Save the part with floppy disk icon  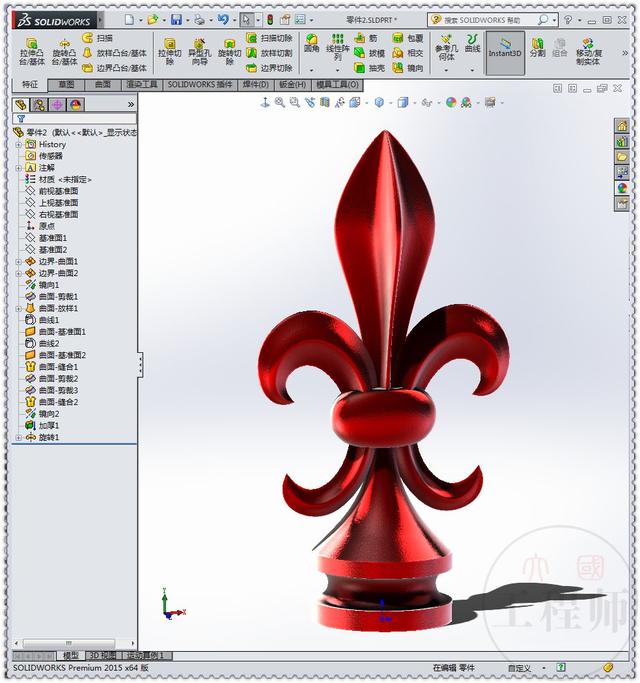coord(176,20)
